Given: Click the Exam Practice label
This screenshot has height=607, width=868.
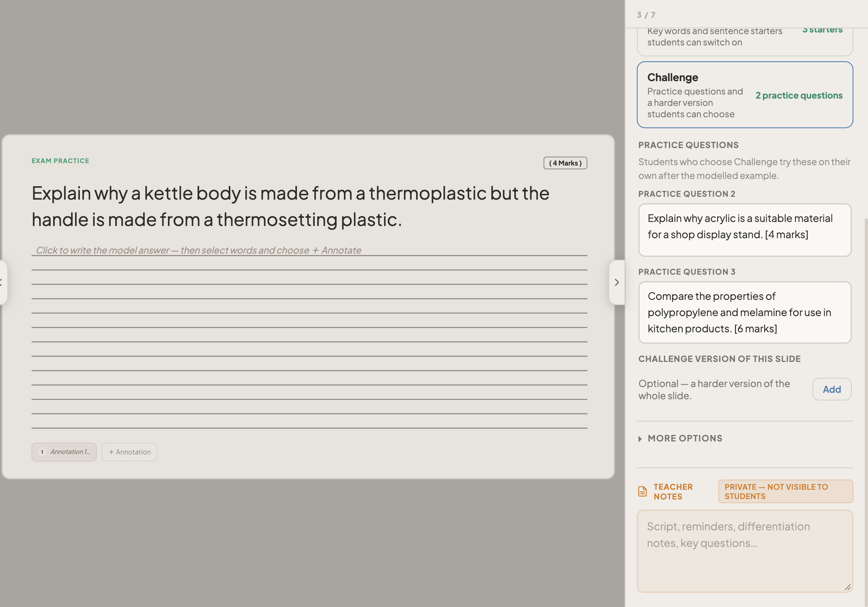Looking at the screenshot, I should 60,161.
